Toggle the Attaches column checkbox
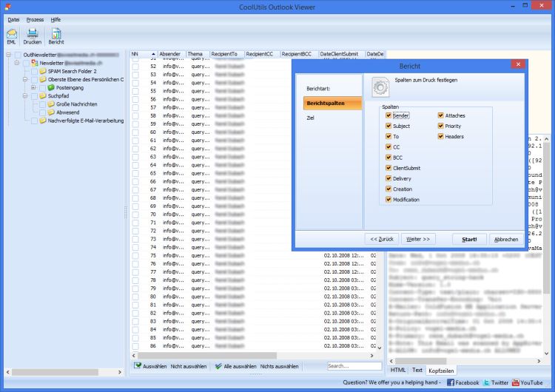 pos(441,115)
